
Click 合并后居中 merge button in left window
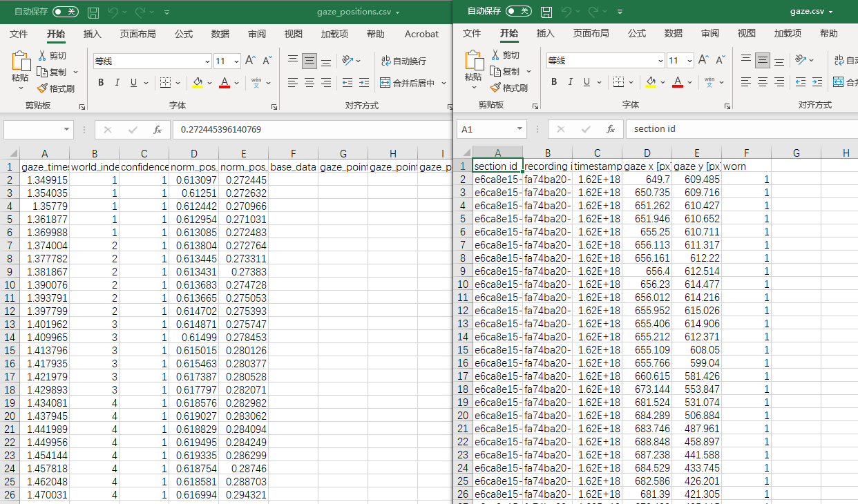point(408,83)
